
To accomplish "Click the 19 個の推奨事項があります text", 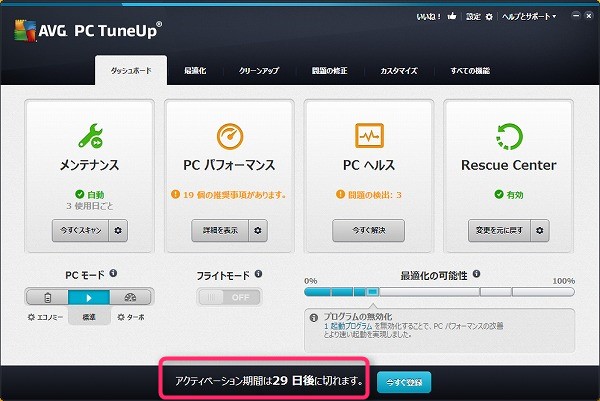I will point(235,195).
